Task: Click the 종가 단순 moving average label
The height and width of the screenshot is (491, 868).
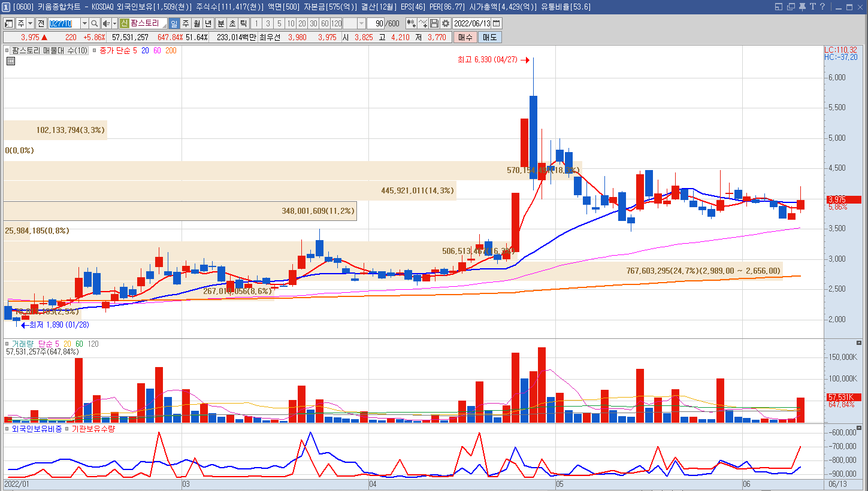Action: pos(115,51)
